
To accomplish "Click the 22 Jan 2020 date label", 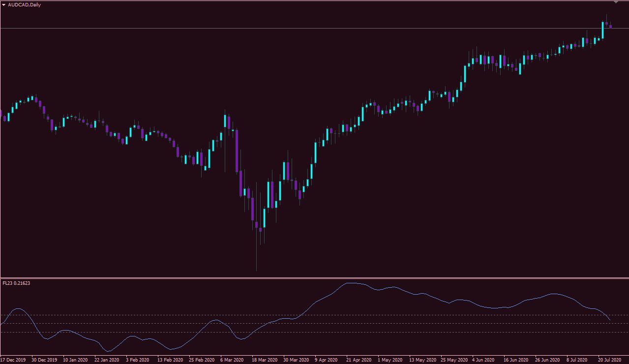I will point(107,360).
